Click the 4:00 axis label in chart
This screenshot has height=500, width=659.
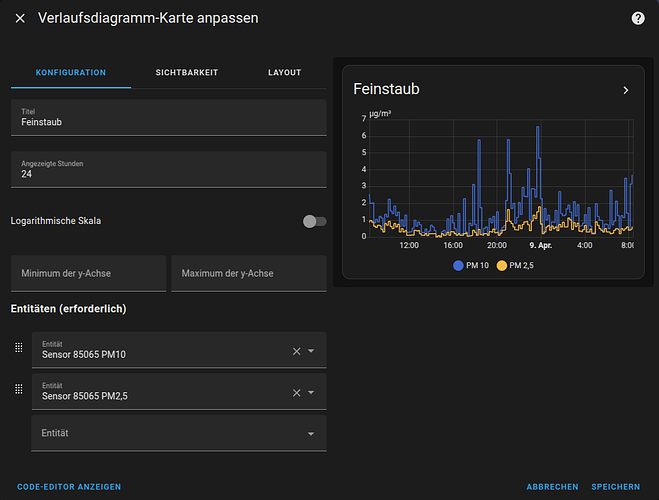[x=585, y=245]
